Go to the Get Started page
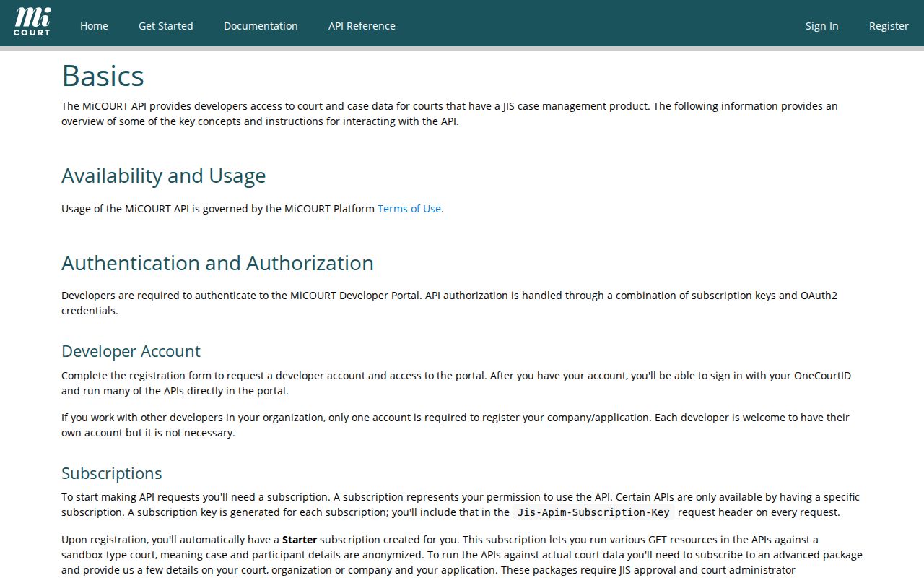This screenshot has height=578, width=924. [x=166, y=26]
